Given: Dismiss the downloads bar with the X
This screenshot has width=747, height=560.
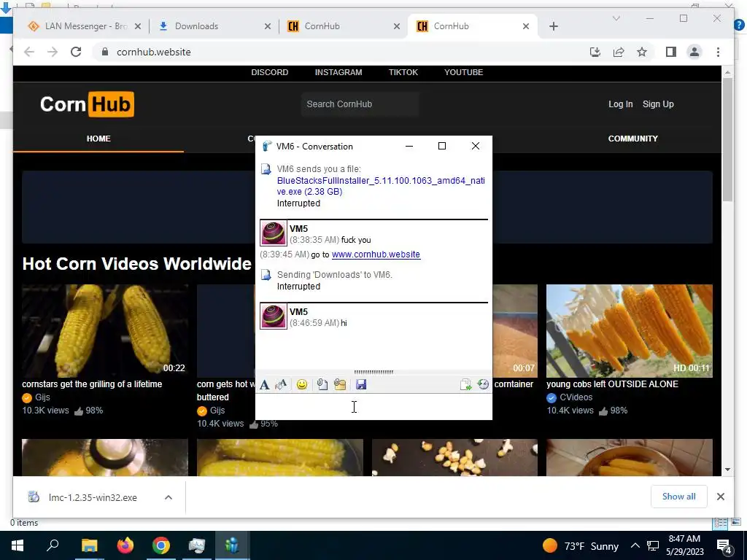Looking at the screenshot, I should 721,497.
